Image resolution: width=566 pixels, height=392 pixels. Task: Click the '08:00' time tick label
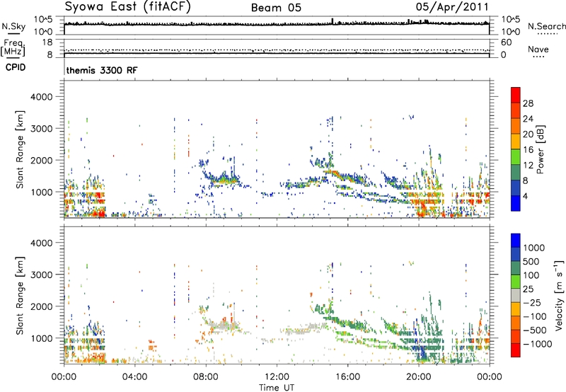pyautogui.click(x=206, y=377)
